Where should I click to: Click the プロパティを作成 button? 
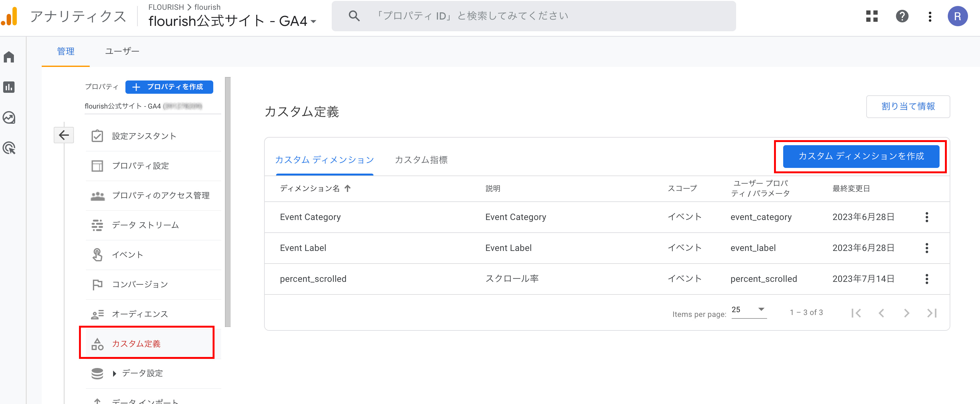coord(169,87)
